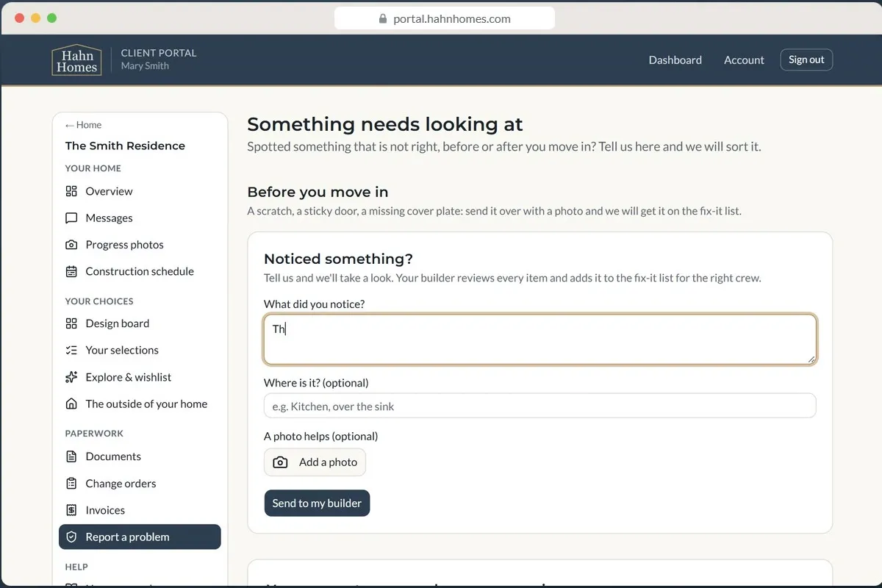Click the Change orders clipboard icon
Image resolution: width=882 pixels, height=588 pixels.
(71, 484)
